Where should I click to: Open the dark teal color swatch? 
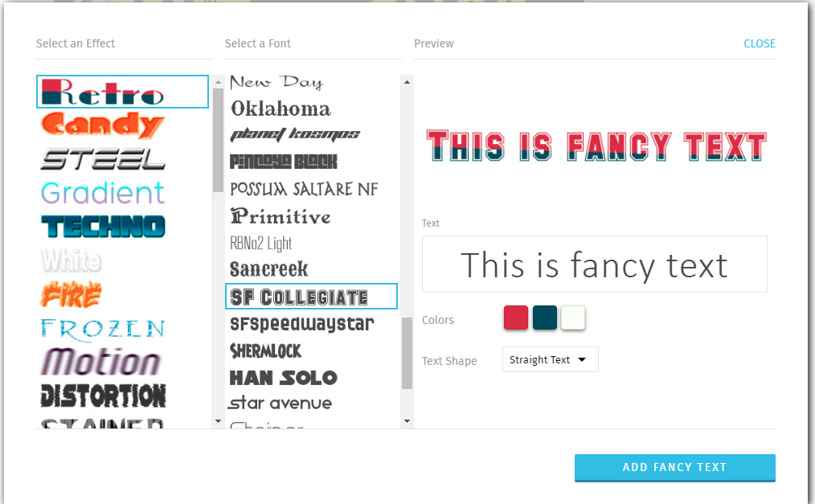coord(544,318)
